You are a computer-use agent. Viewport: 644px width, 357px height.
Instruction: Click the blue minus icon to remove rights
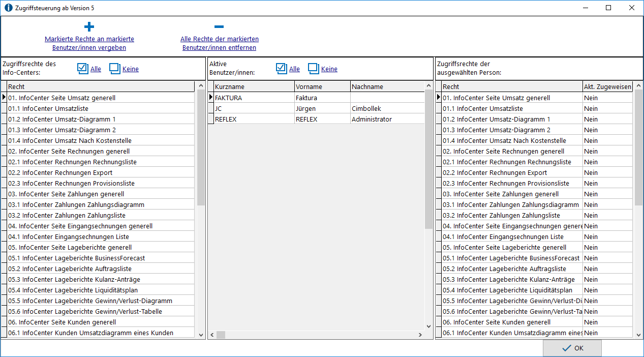[x=219, y=27]
